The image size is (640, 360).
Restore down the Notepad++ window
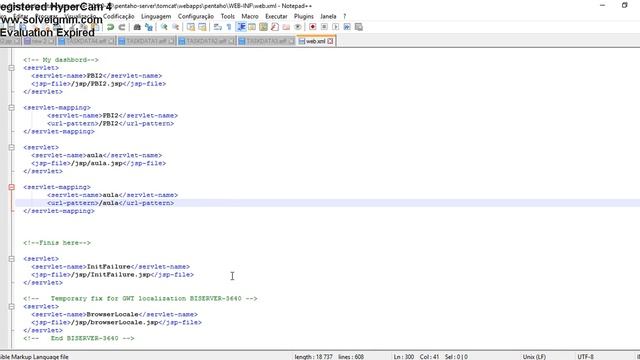(624, 5)
